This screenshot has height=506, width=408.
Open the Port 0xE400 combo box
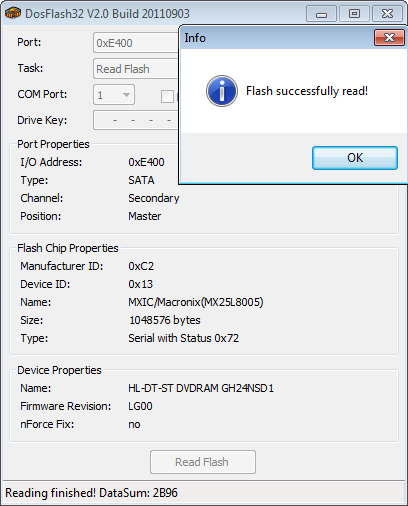[x=136, y=43]
